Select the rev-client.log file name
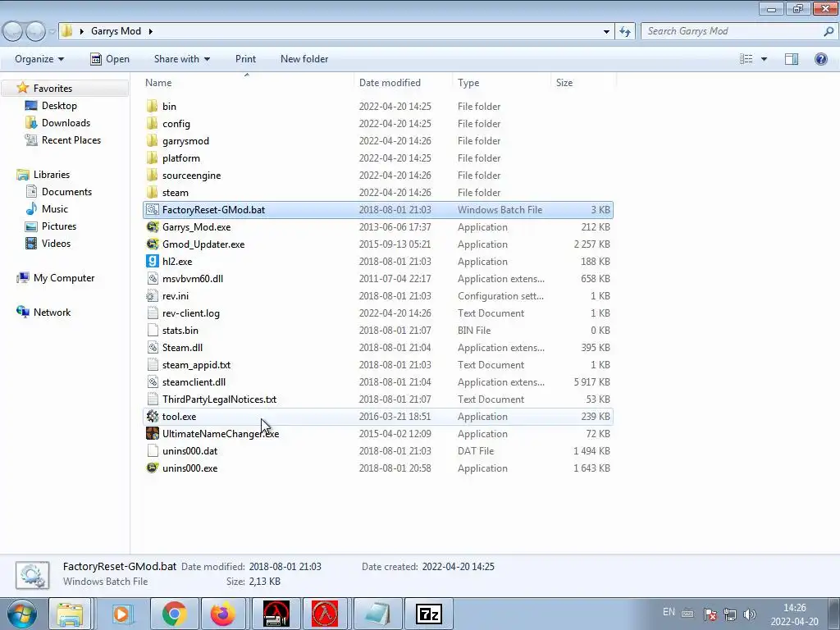 click(190, 313)
